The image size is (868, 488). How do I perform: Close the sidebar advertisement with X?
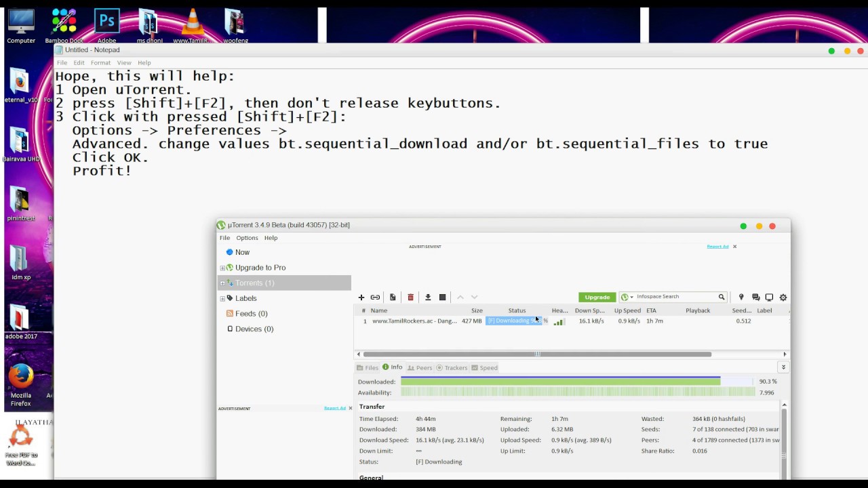(x=350, y=408)
